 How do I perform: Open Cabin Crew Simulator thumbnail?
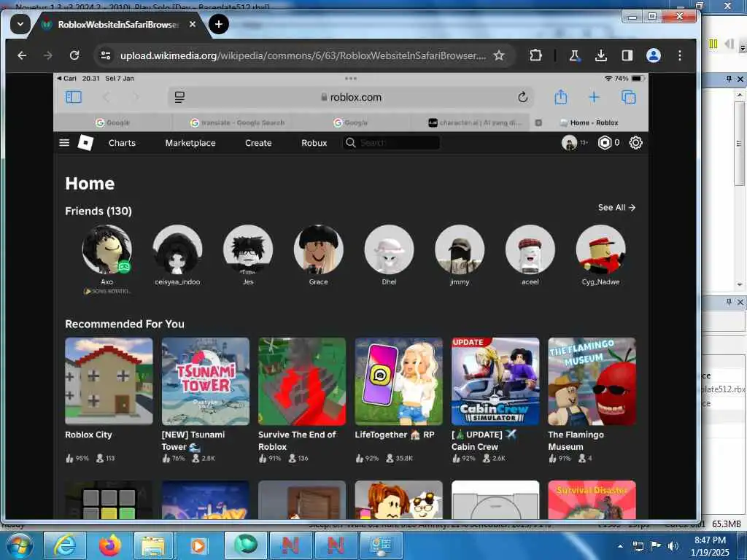(495, 381)
